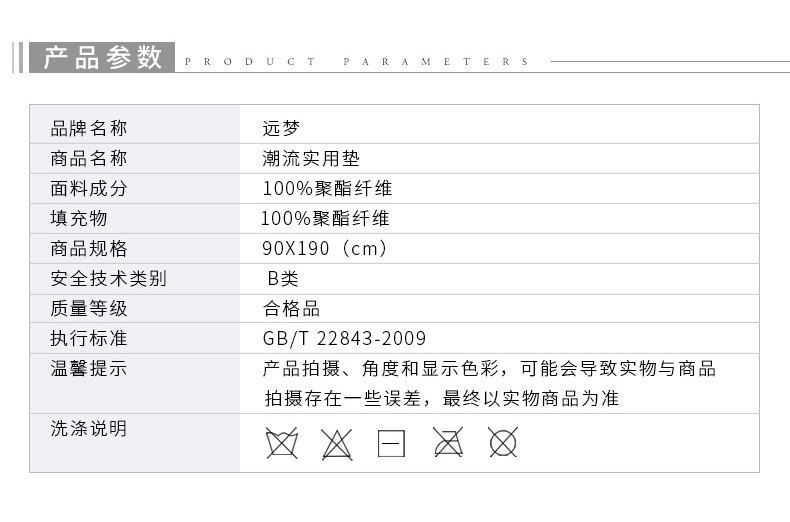Click the quality grade value 合格品
Image resolution: width=790 pixels, height=522 pixels.
pos(291,308)
